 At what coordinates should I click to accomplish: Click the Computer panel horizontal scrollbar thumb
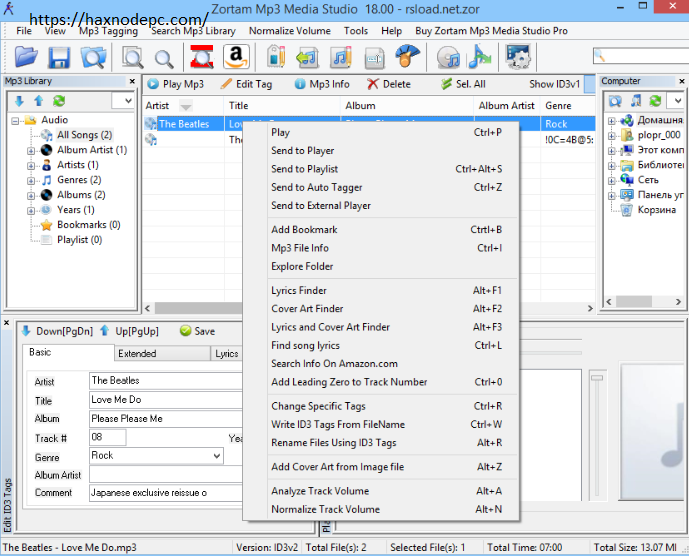[x=633, y=302]
